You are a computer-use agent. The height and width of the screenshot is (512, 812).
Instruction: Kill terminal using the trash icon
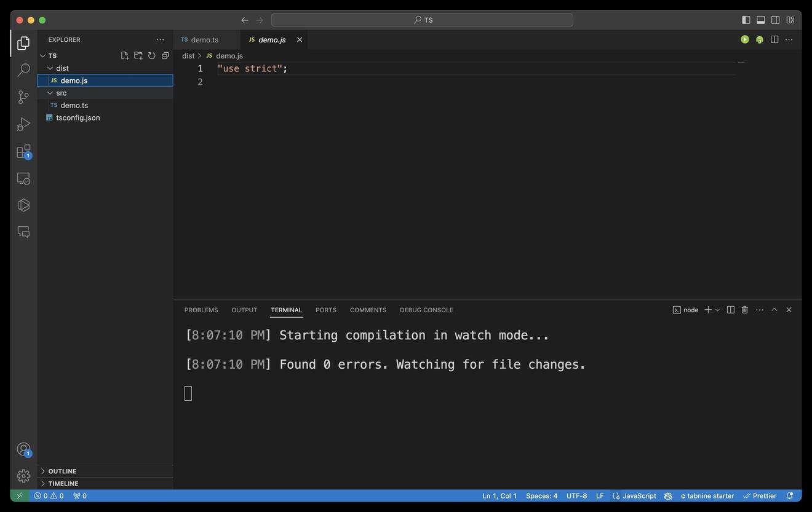pos(744,310)
